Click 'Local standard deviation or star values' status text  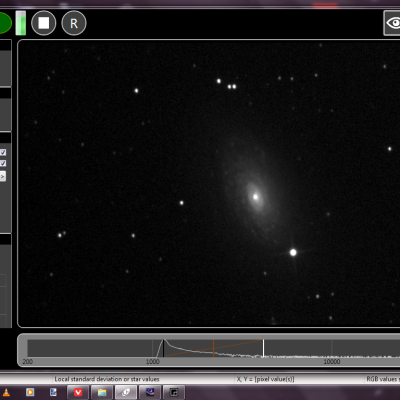[107, 379]
